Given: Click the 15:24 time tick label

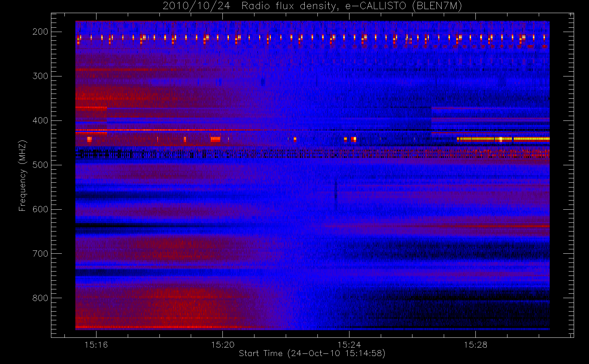Looking at the screenshot, I should [349, 345].
